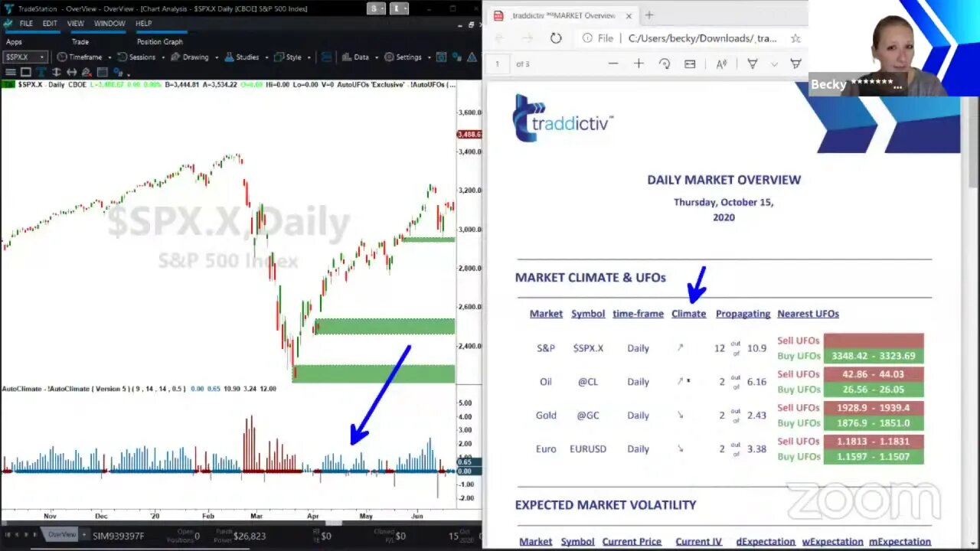Open the HELP menu
The height and width of the screenshot is (551, 980).
pos(144,24)
